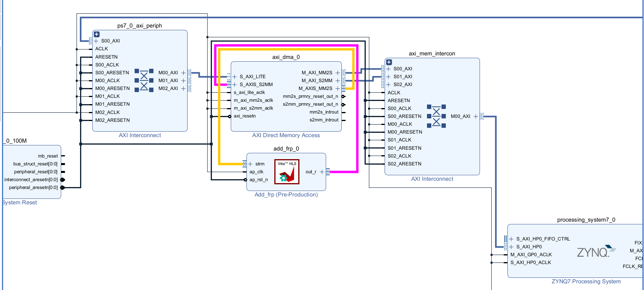Select the S_AXI_HP0_ACLK pin on processing_system7_0
Viewport: 644px width, 290px height.
click(x=531, y=262)
